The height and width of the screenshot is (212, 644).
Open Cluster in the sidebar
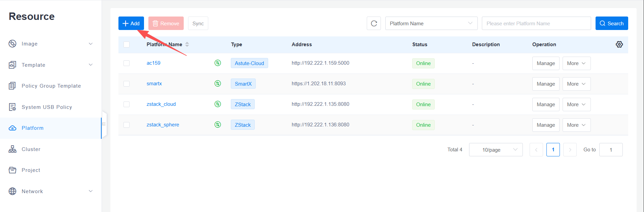[31, 149]
